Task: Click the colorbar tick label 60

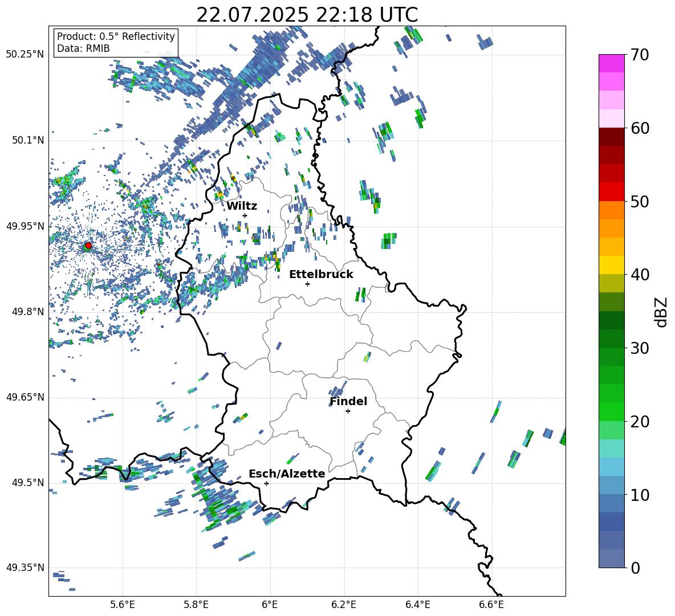Action: coord(640,128)
